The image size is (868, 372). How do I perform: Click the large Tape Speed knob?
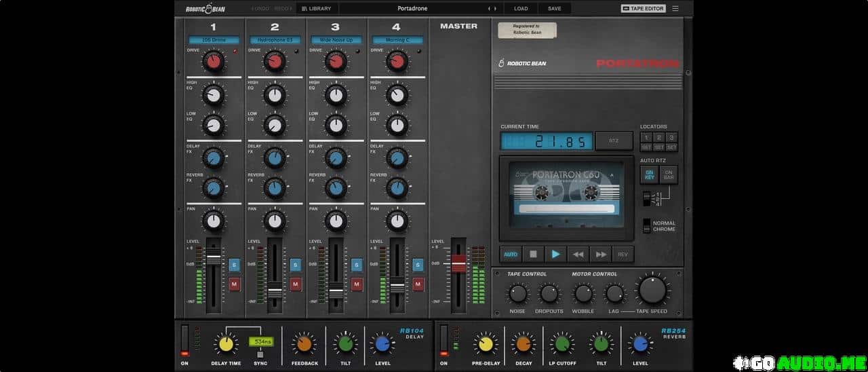pos(652,290)
